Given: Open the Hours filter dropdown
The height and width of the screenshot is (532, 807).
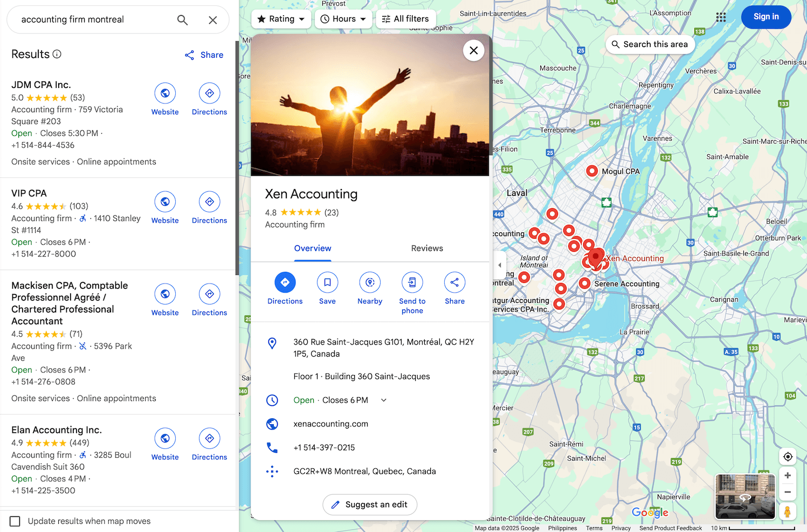Looking at the screenshot, I should point(343,19).
